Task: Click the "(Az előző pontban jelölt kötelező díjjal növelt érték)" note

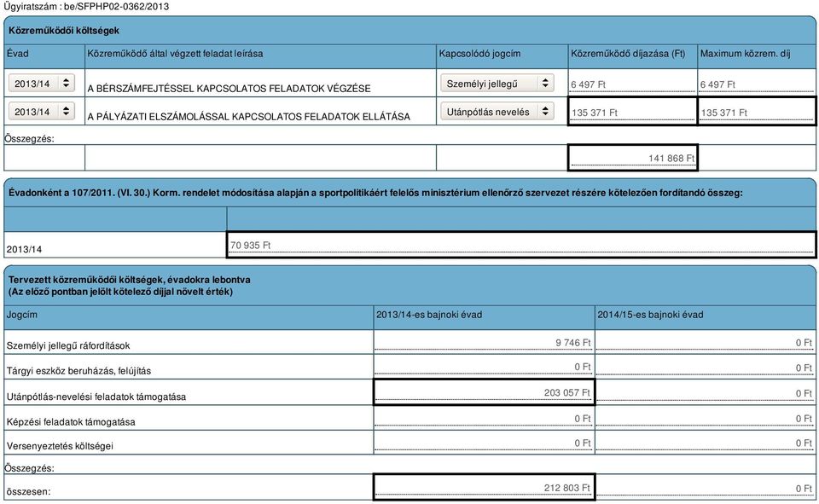Action: pyautogui.click(x=120, y=292)
